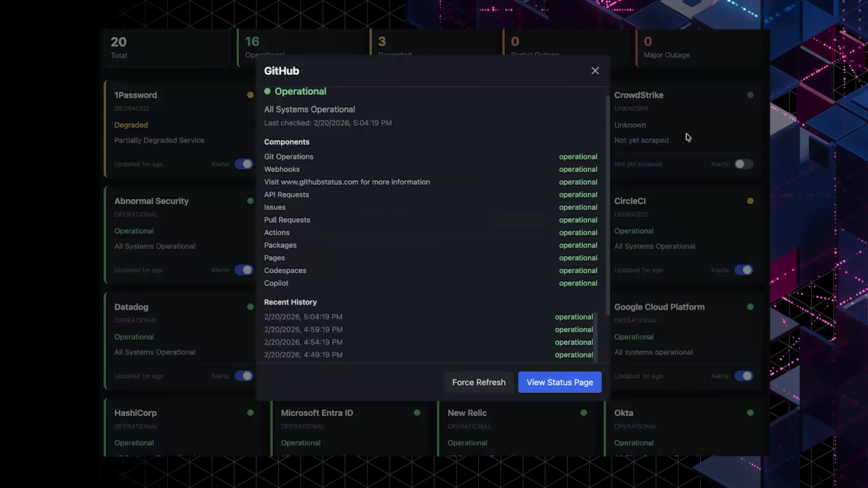
Task: Open the Microsoft Entra ID service card
Action: [350, 429]
